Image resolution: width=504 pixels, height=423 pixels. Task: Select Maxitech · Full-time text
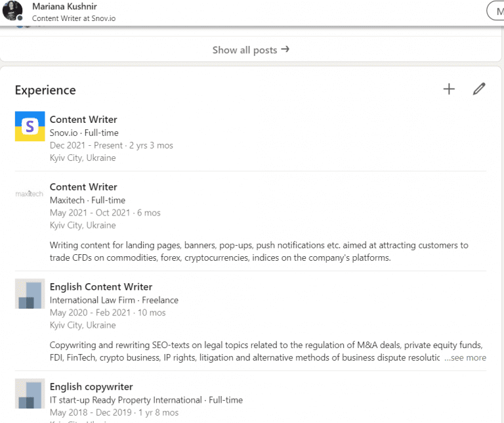87,200
